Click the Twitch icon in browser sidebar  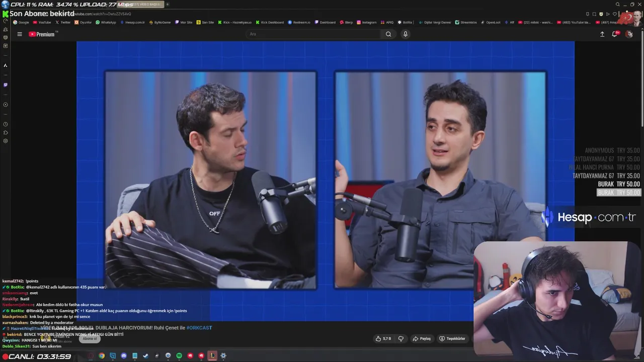pyautogui.click(x=6, y=85)
